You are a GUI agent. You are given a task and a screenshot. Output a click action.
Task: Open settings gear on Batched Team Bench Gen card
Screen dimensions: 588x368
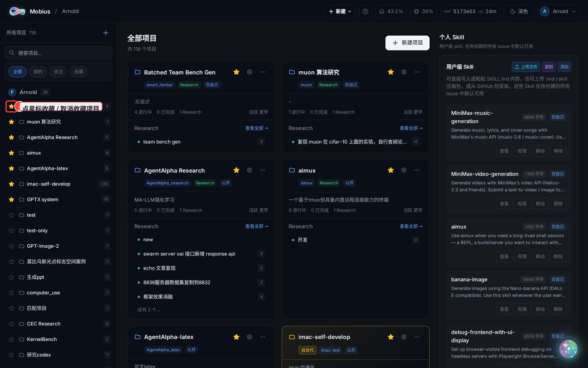click(x=250, y=72)
